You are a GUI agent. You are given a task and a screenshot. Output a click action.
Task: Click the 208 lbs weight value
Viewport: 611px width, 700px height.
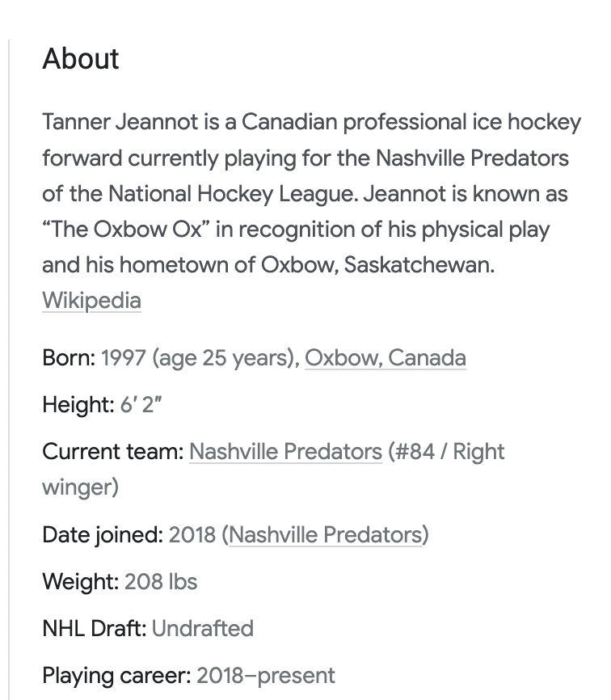click(161, 581)
